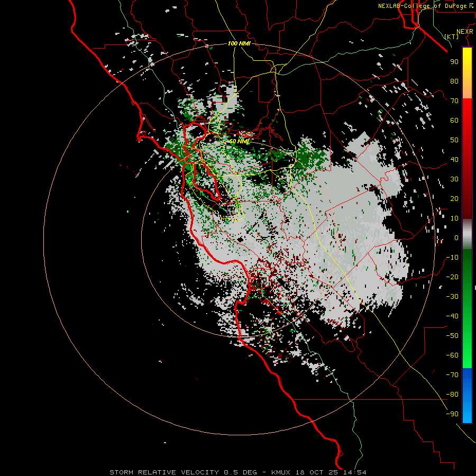Click the gray zero-velocity segment of color bar
Viewport: 476px width, 476px height.
[467, 234]
